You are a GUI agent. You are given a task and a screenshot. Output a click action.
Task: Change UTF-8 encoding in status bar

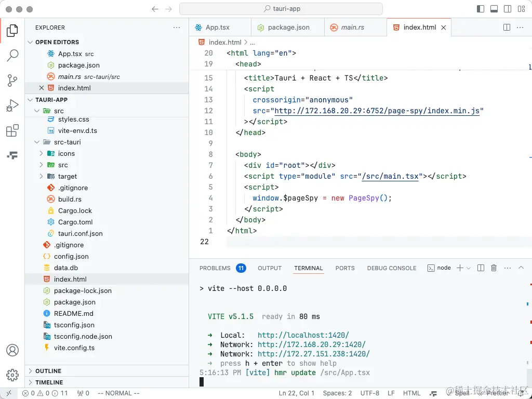(x=370, y=393)
